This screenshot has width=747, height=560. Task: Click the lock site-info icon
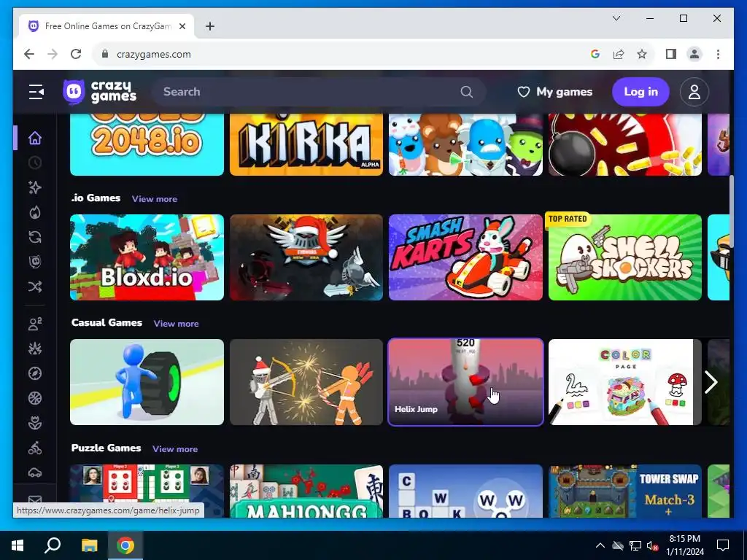coord(105,54)
